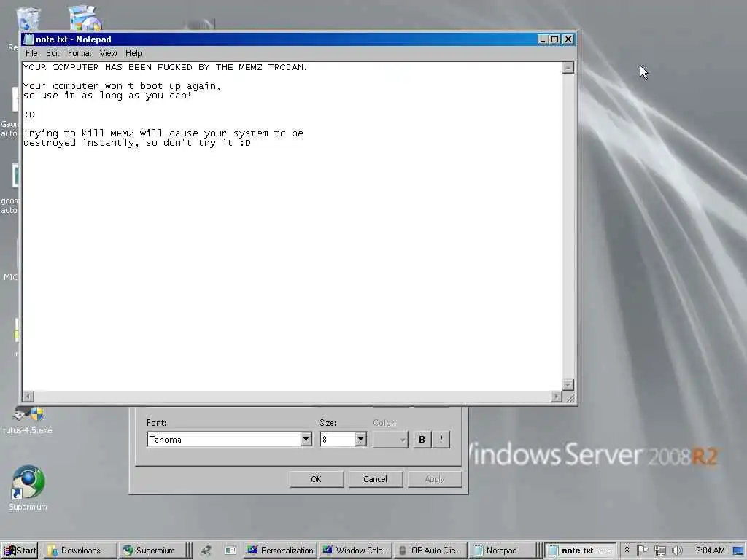Open the network tray icon
Screen dimensions: 747x560
(x=659, y=551)
